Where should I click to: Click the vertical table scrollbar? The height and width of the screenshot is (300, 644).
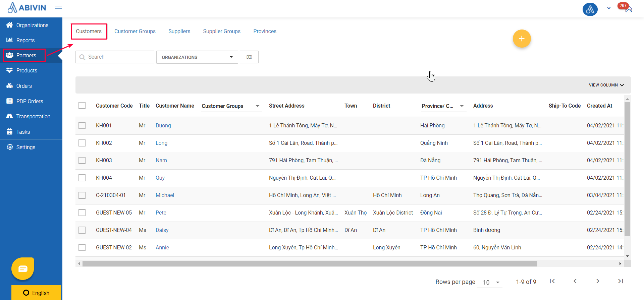pos(627,169)
